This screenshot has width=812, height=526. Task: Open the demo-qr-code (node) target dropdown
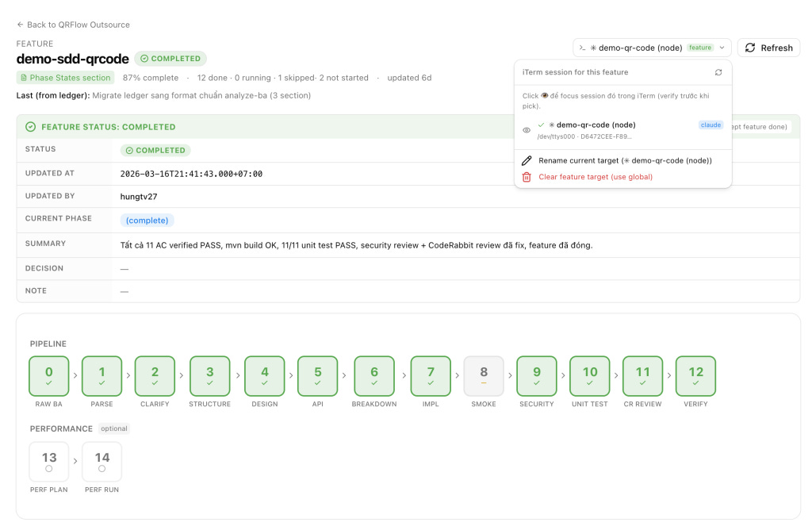click(x=652, y=48)
